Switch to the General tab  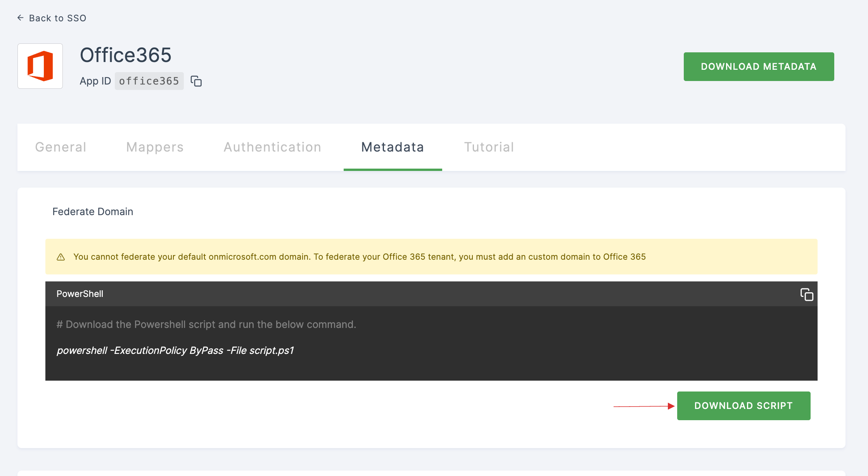tap(61, 147)
